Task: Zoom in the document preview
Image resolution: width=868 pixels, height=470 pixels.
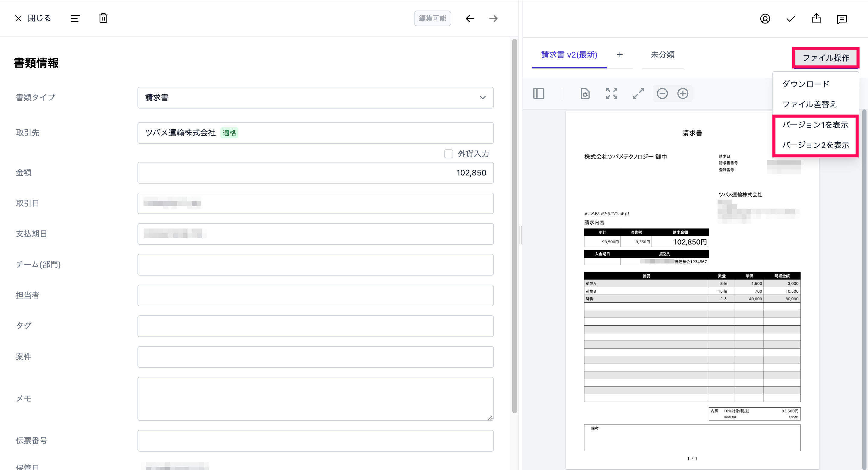Action: pyautogui.click(x=683, y=93)
